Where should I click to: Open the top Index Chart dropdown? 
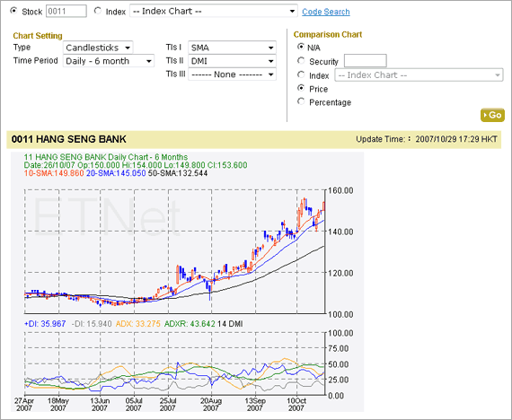coord(214,11)
